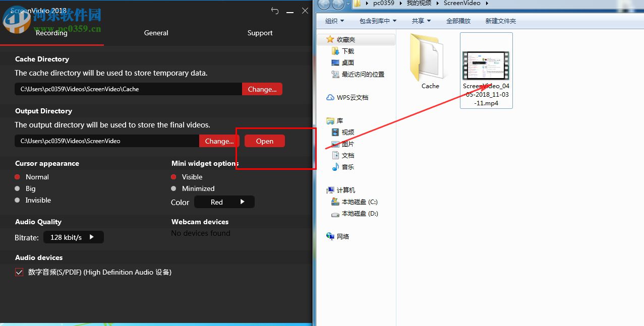The image size is (644, 326).
Task: Select the Invisible cursor appearance option
Action: coord(33,200)
